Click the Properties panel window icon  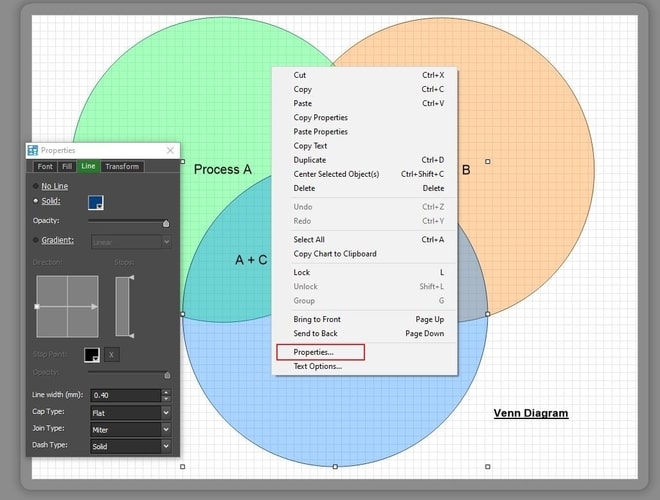click(32, 150)
